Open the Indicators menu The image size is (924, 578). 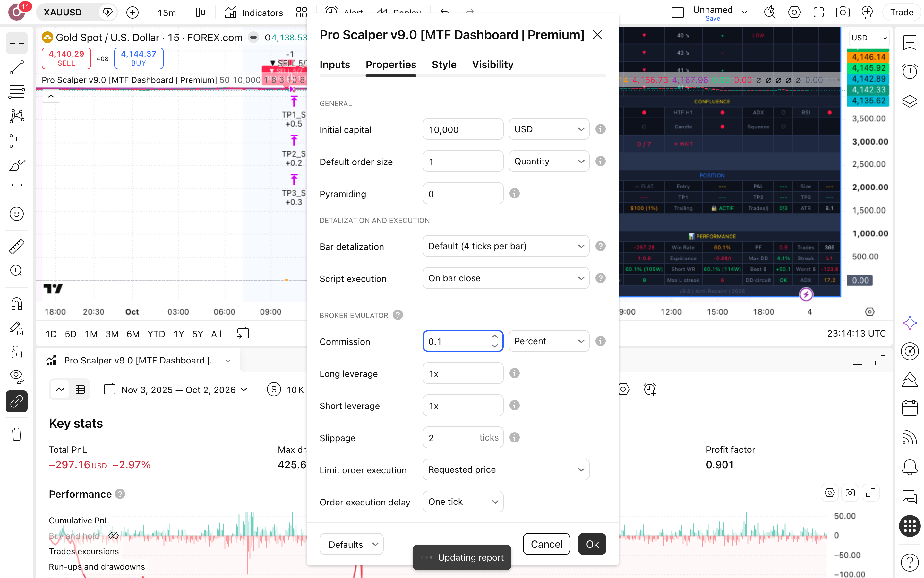point(253,13)
